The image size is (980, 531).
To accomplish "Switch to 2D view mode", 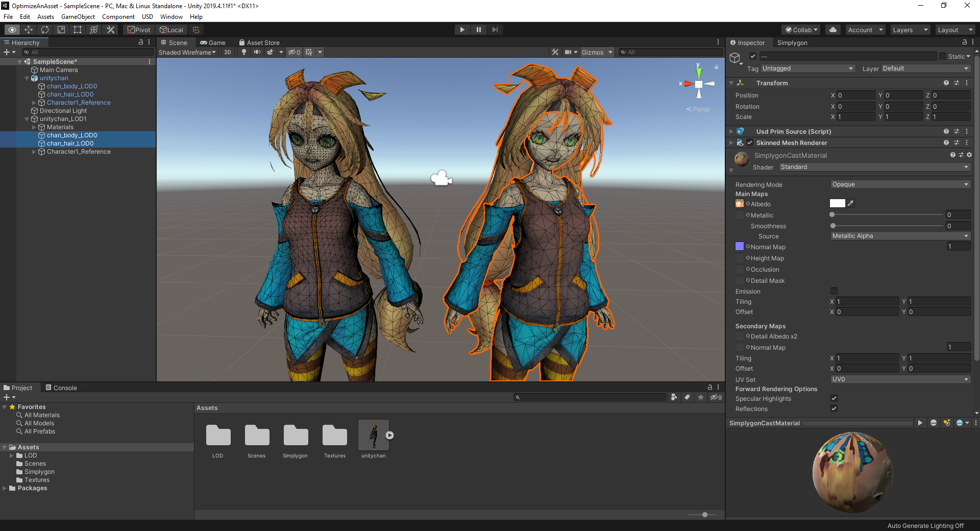I will [227, 52].
